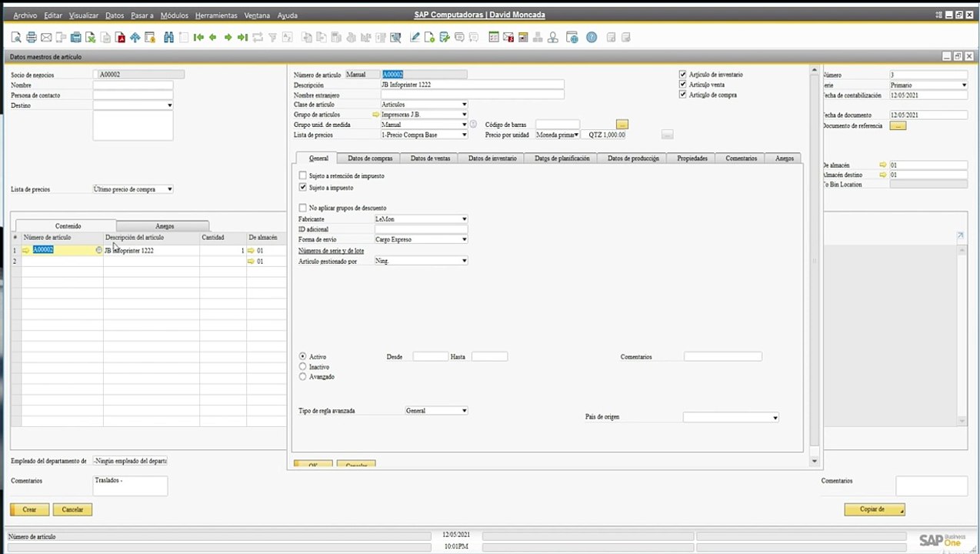Click the Print toolbar icon
This screenshot has height=554, width=980.
(x=31, y=37)
